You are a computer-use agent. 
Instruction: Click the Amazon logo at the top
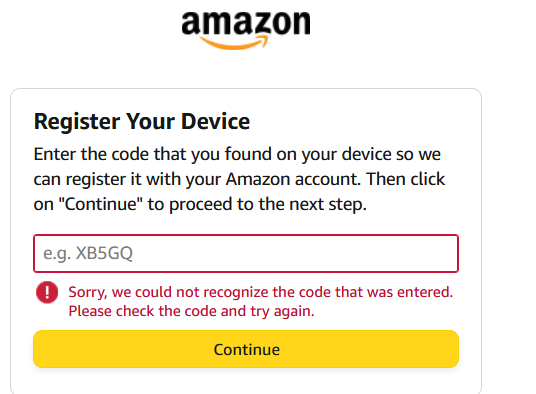246,30
